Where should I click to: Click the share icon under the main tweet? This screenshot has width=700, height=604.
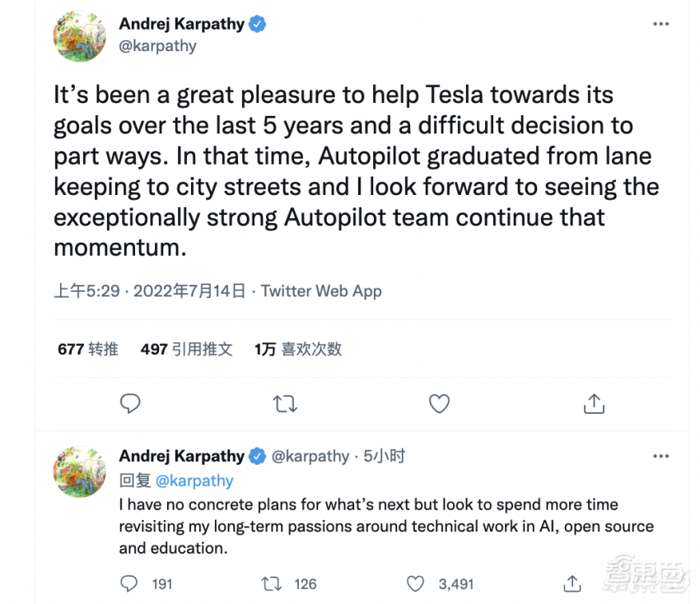tap(594, 404)
